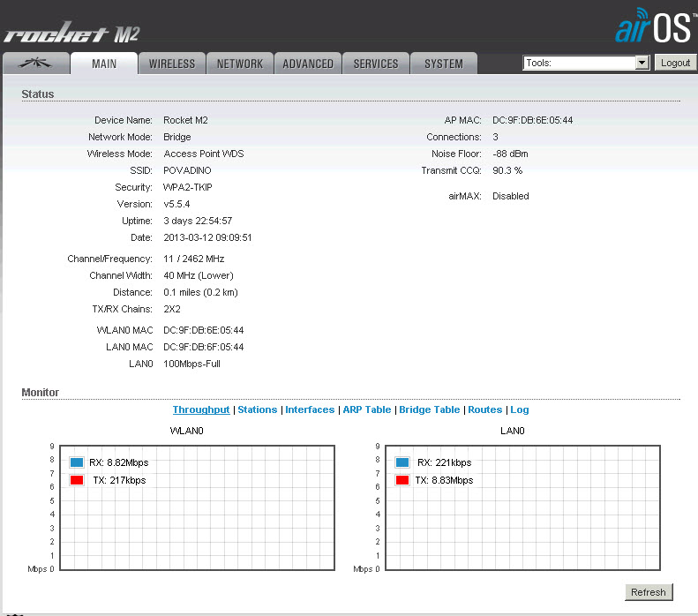Click the airOS logo
The width and height of the screenshot is (698, 616).
coord(656,26)
